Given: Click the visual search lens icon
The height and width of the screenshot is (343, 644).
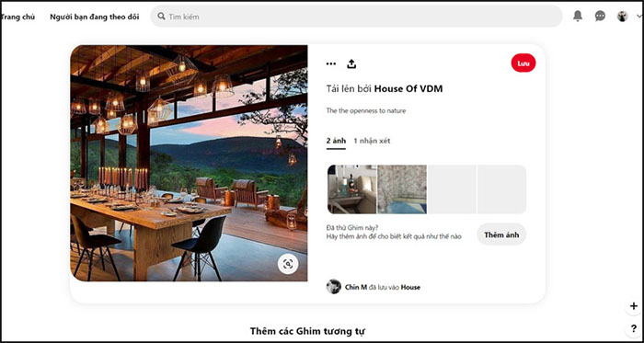Looking at the screenshot, I should tap(288, 264).
